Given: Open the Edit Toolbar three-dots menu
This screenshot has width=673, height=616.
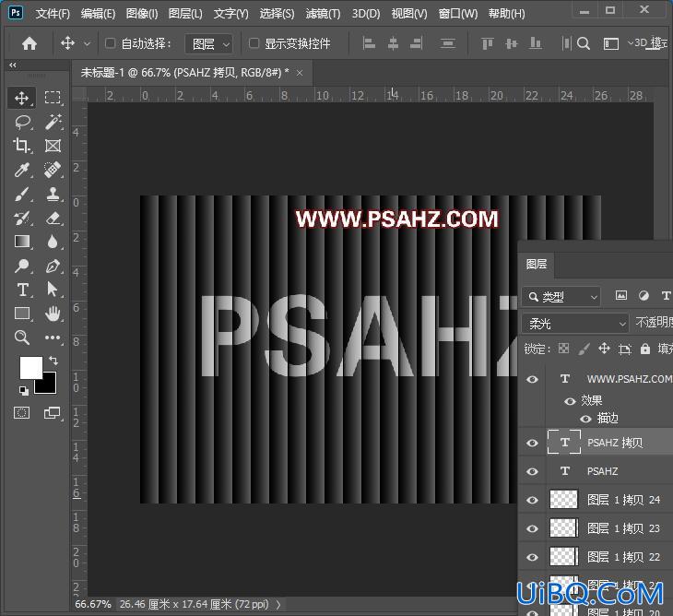Looking at the screenshot, I should click(53, 338).
